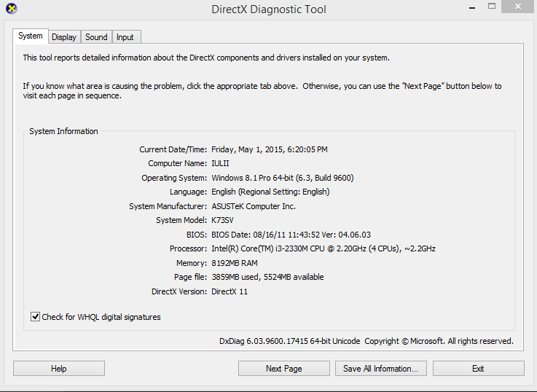Click the Current Date/Time: label
Screen dimensions: 537x392
click(173, 149)
